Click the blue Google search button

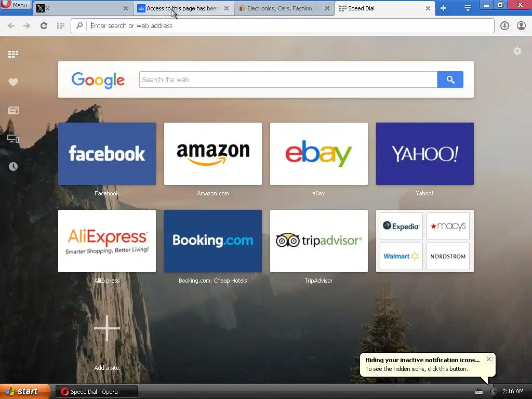point(450,79)
